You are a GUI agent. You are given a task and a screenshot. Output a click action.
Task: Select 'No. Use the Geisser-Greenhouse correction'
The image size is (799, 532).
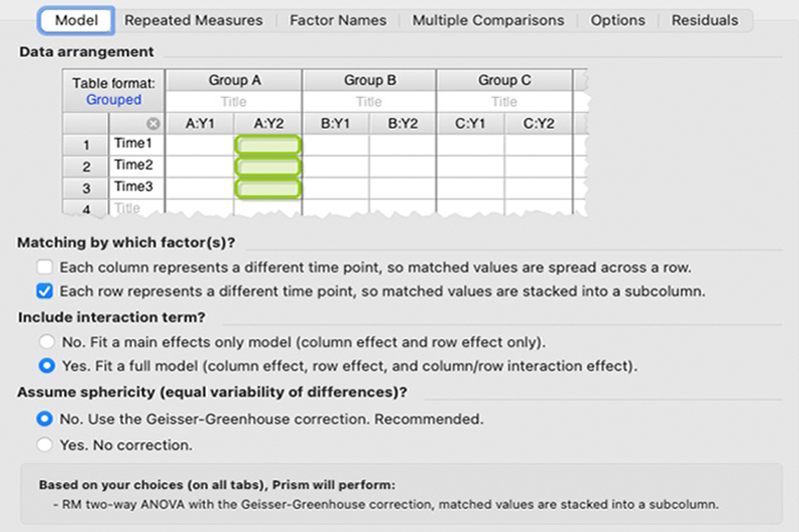tap(45, 419)
